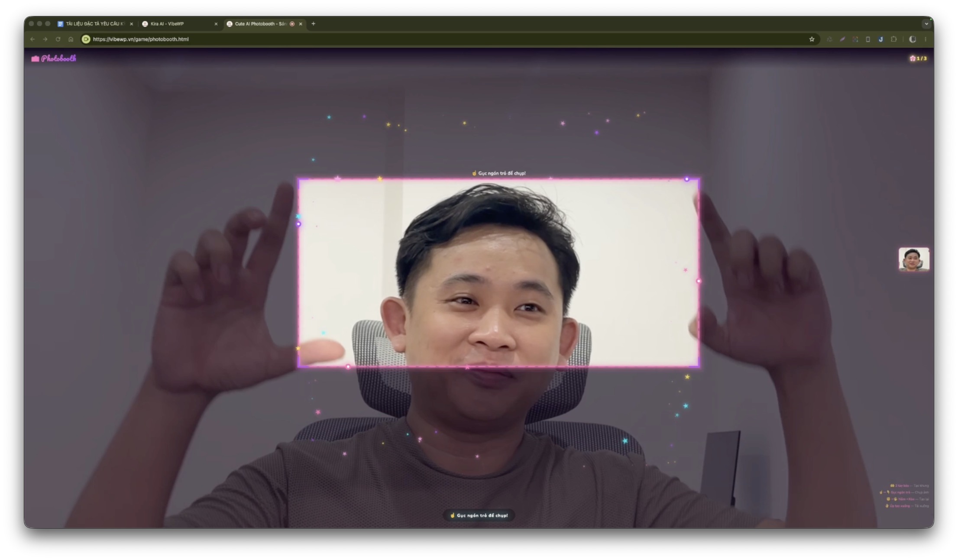Image resolution: width=958 pixels, height=560 pixels.
Task: Click the camera permission icon in address bar
Action: coord(86,39)
